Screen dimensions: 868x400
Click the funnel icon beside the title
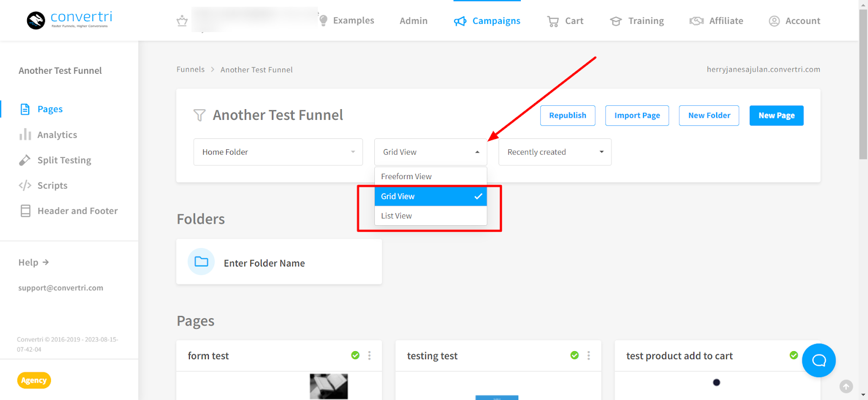click(x=200, y=115)
